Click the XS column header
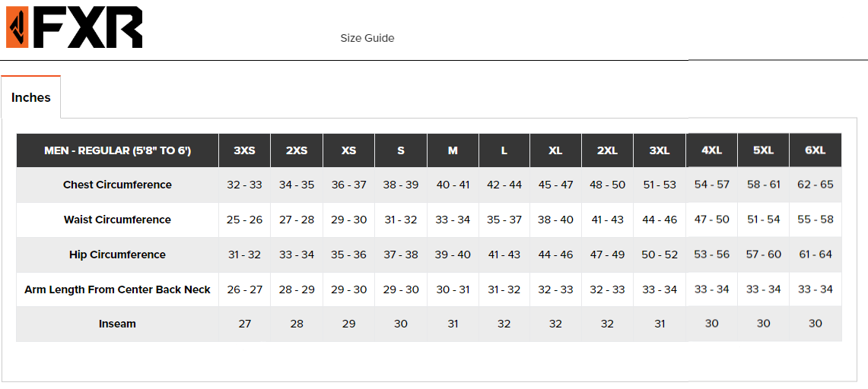The width and height of the screenshot is (868, 389). 348,150
